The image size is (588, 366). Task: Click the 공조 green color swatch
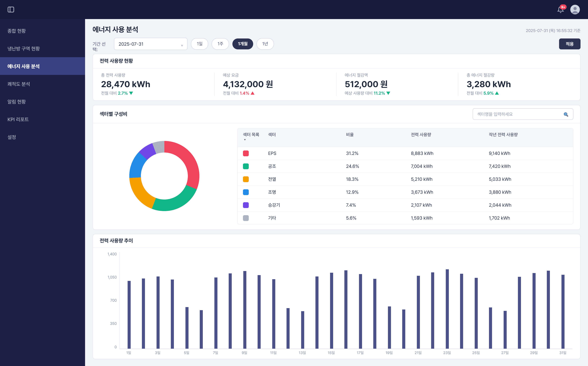[246, 166]
